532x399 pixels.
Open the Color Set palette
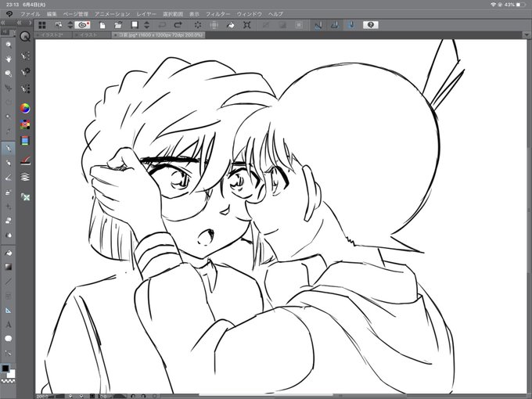coord(25,124)
